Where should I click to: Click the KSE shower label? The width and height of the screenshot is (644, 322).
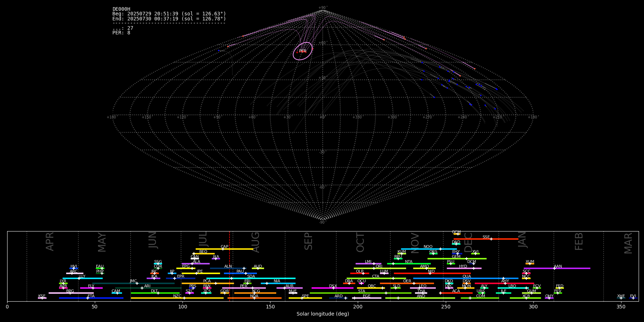click(42, 296)
